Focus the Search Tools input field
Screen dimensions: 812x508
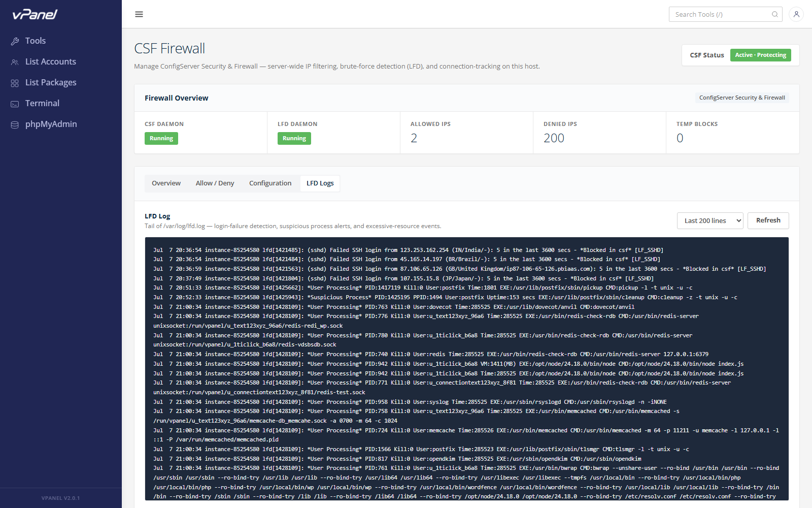point(725,14)
